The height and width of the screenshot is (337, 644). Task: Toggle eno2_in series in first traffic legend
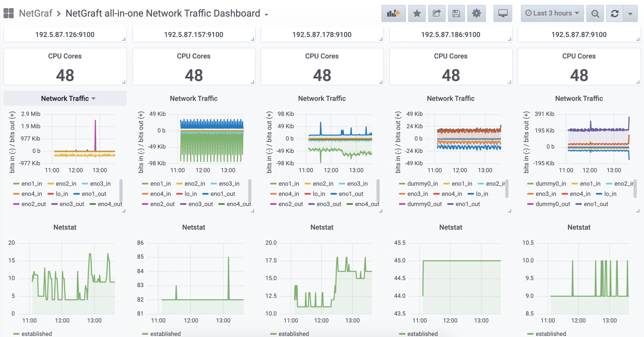66,184
